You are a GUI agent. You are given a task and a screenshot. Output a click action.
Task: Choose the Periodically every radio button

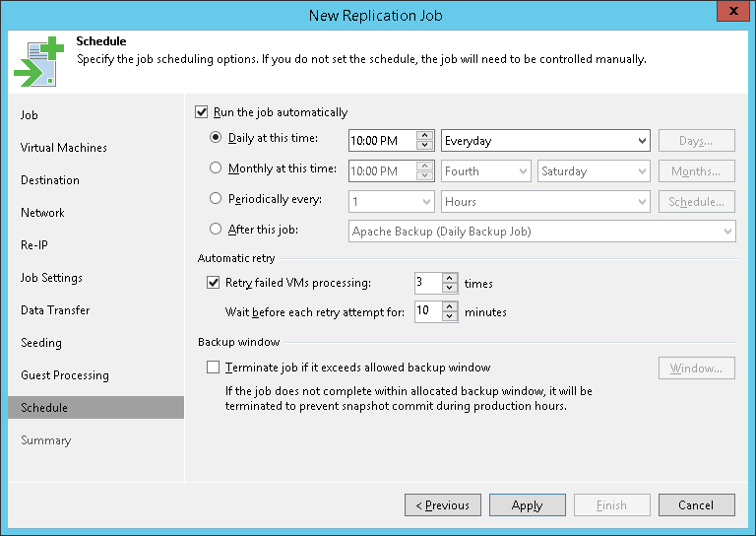click(217, 199)
